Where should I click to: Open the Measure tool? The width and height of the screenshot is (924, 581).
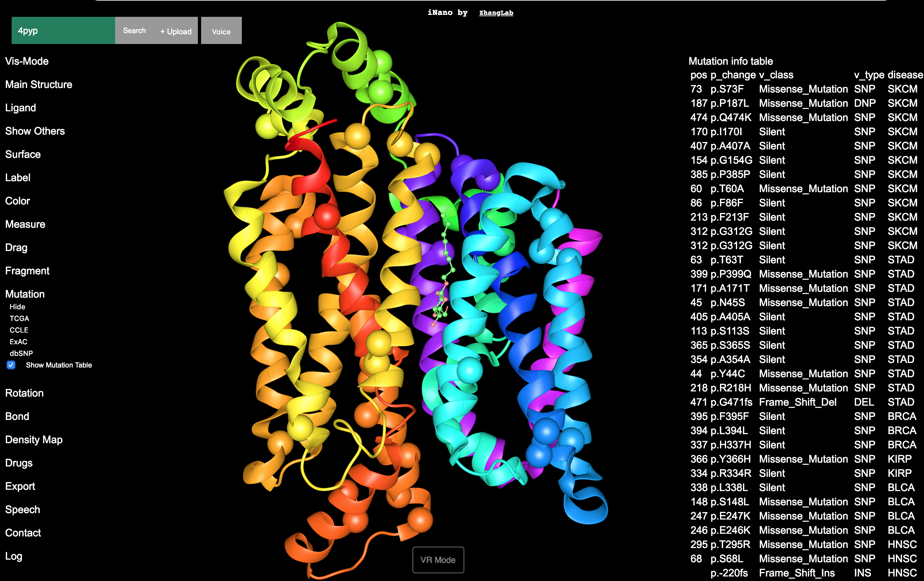click(x=25, y=224)
